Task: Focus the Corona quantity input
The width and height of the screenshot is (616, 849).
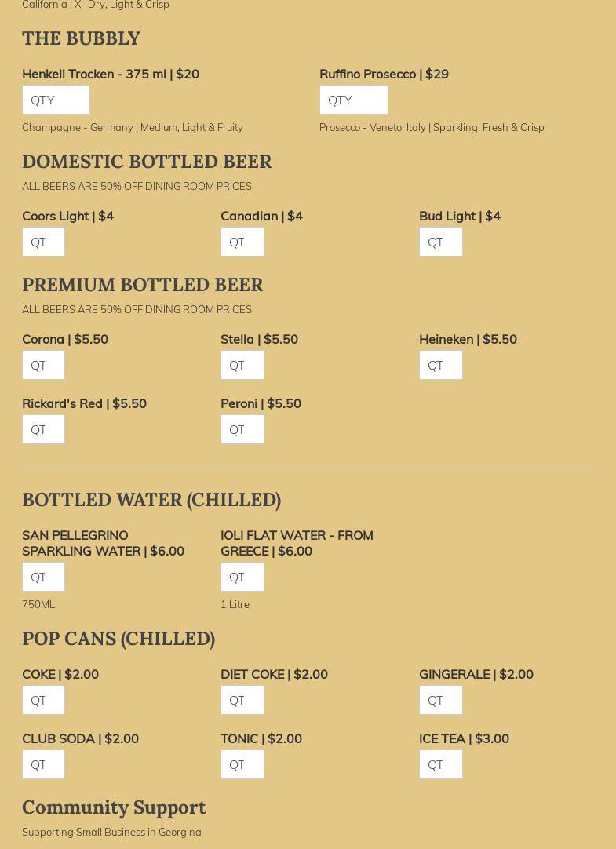Action: pyautogui.click(x=43, y=365)
